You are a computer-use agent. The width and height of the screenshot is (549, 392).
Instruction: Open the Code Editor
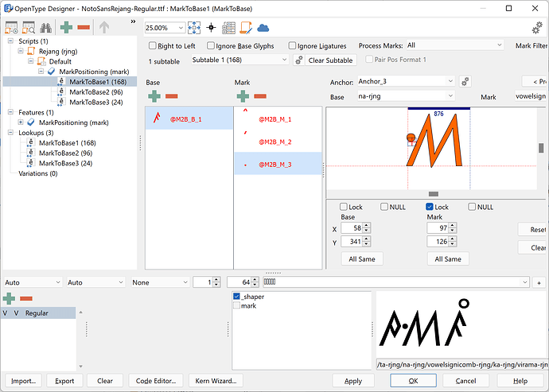coord(155,381)
